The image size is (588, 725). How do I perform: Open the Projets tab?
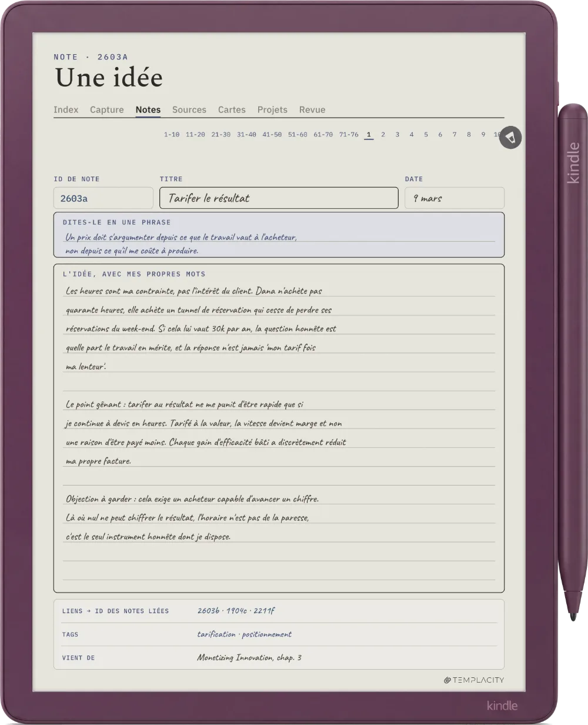pyautogui.click(x=272, y=109)
